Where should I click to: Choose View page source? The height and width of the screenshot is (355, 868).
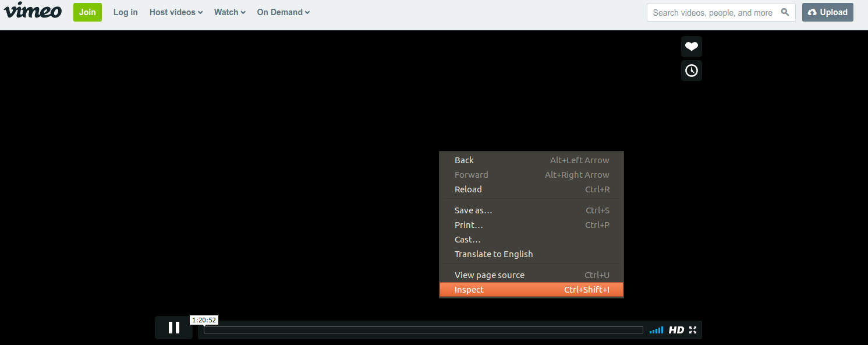(x=489, y=274)
